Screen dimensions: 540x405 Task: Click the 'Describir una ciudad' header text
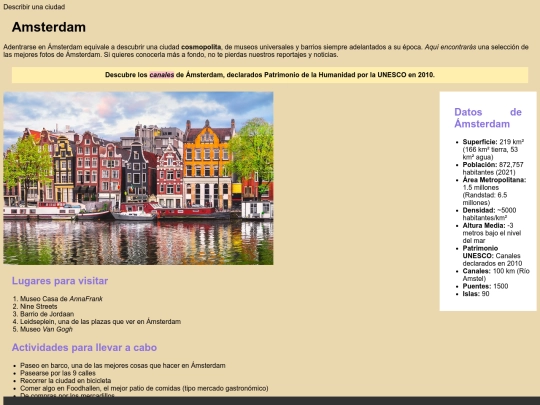(x=34, y=7)
